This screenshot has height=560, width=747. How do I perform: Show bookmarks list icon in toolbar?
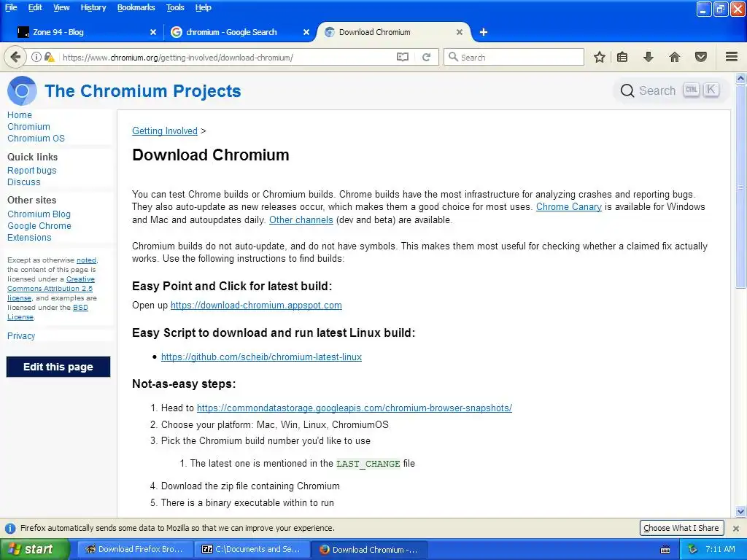click(622, 57)
